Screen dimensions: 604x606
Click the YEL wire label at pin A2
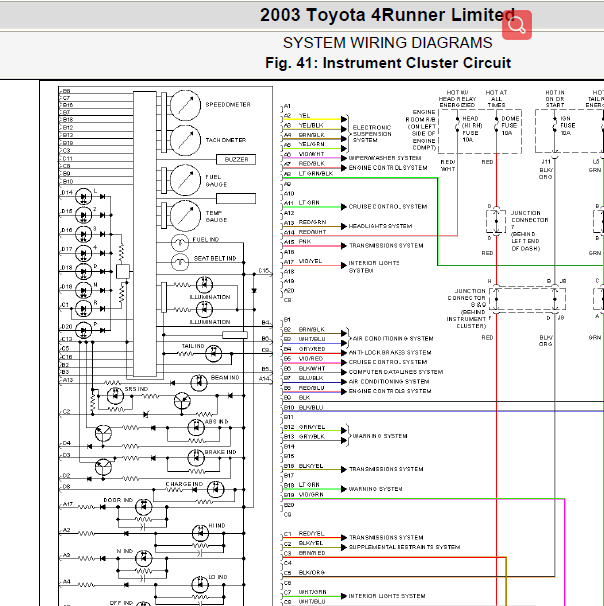[x=304, y=116]
